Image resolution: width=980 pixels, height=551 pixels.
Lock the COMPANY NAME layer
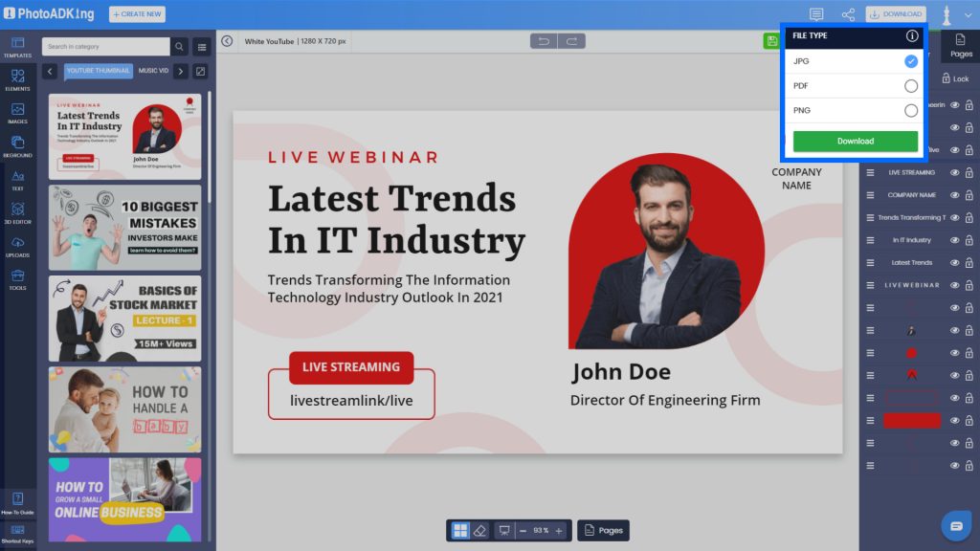969,195
